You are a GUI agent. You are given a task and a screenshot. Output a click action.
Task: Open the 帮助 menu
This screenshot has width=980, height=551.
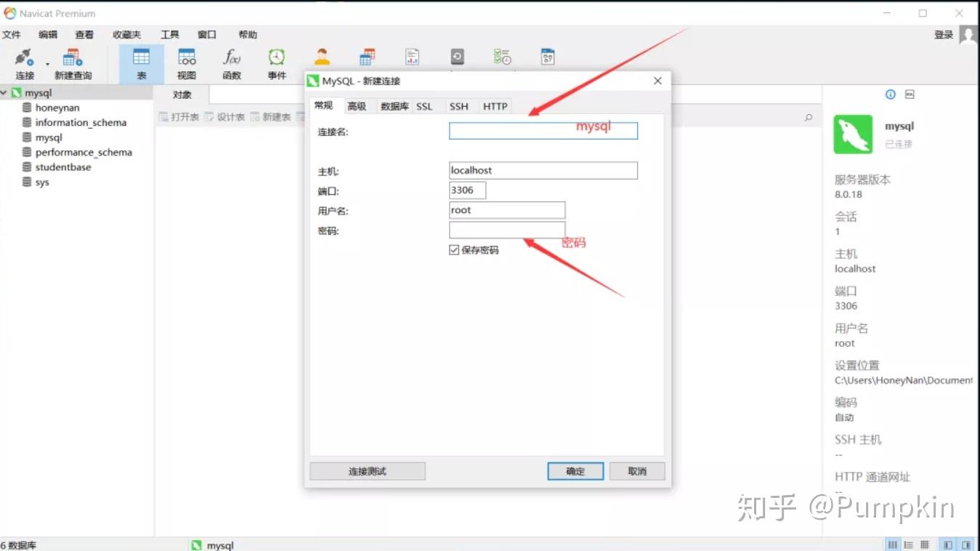click(x=248, y=35)
